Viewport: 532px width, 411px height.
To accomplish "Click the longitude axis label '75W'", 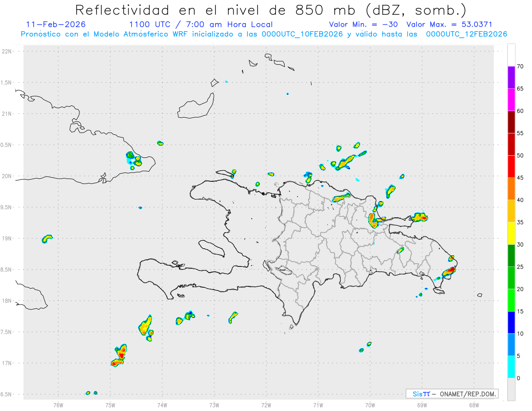I will coord(110,405).
